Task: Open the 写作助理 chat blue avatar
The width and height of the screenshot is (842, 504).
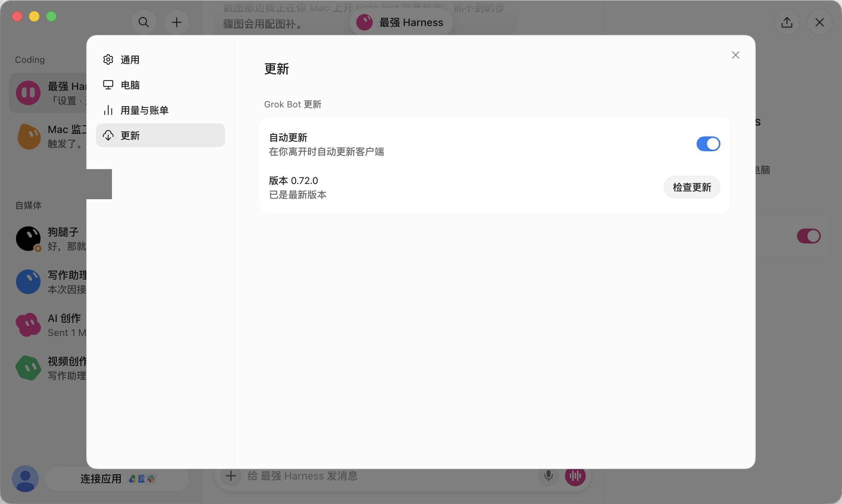Action: click(28, 282)
